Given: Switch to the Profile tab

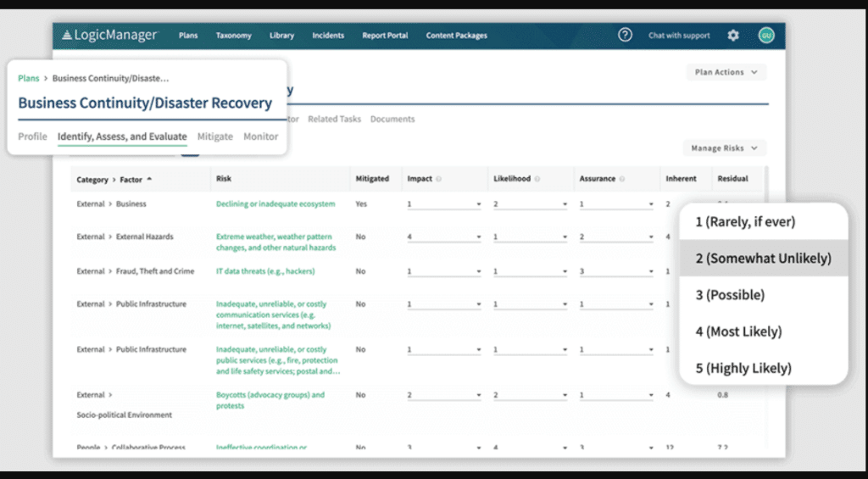Looking at the screenshot, I should coord(33,136).
